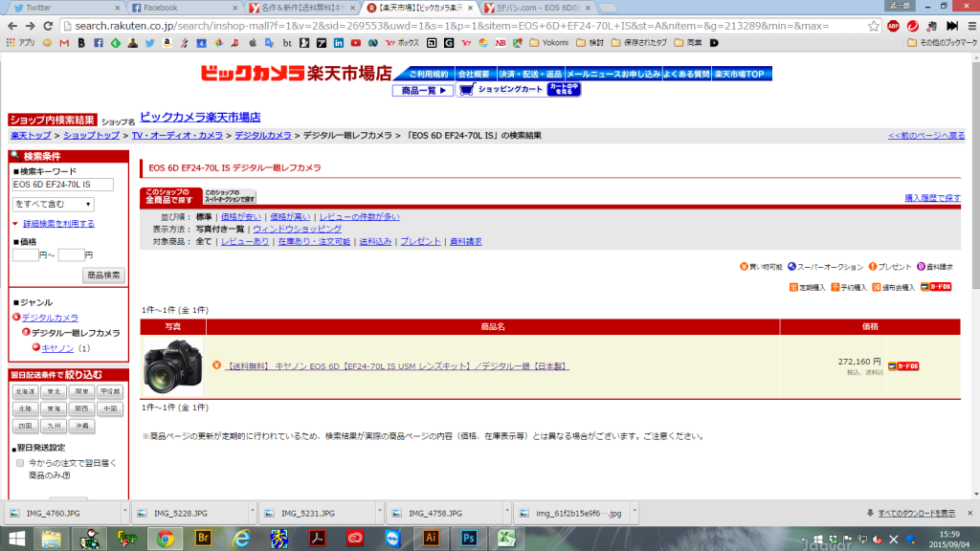This screenshot has width=980, height=551.
Task: Open the IMG_4758.JPG download dropdown arrow
Action: 507,513
